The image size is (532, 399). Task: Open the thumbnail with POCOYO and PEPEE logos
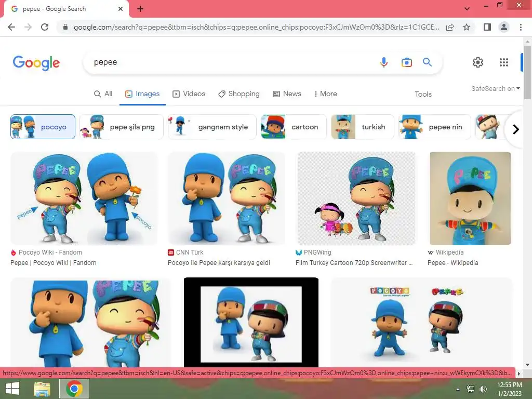pyautogui.click(x=421, y=322)
